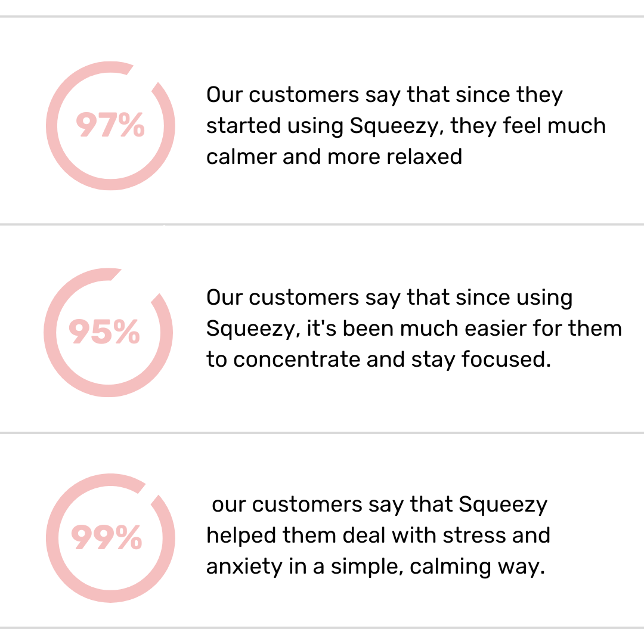This screenshot has height=644, width=644.
Task: Click the line 'started using Squeezy, they feel much'
Action: 406,126
